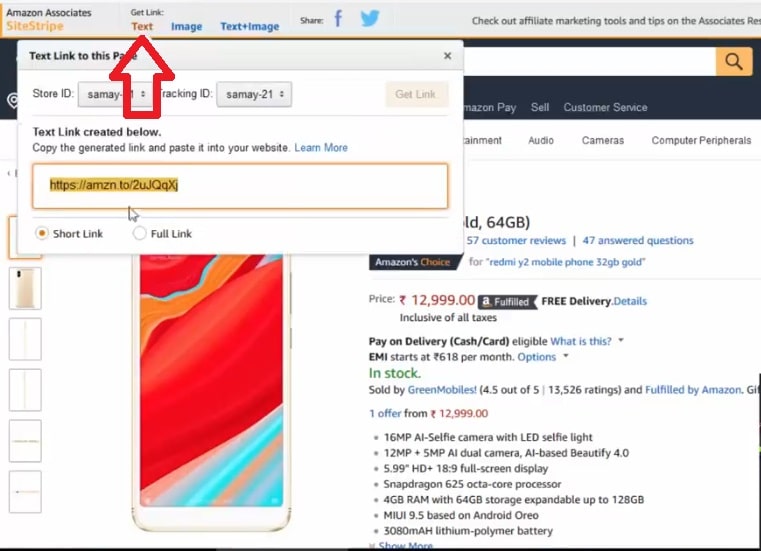
Task: Open the Learn More link
Action: click(321, 148)
